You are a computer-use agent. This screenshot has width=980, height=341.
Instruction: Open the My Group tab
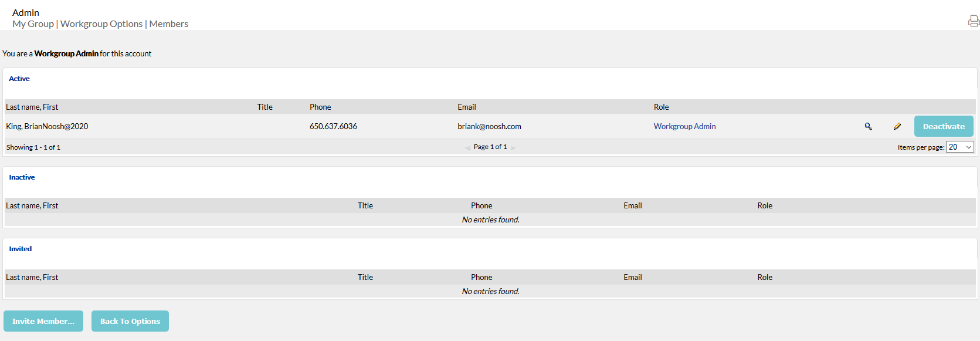click(x=33, y=24)
